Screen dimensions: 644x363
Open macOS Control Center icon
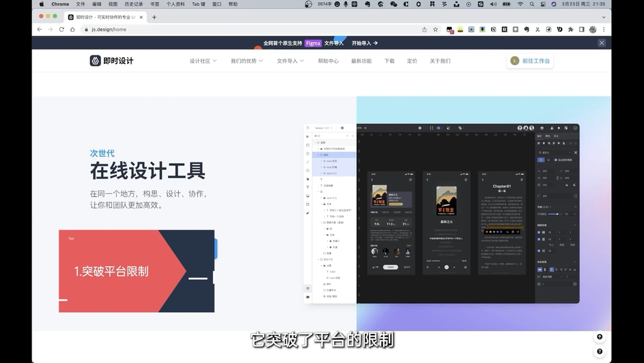point(543,4)
